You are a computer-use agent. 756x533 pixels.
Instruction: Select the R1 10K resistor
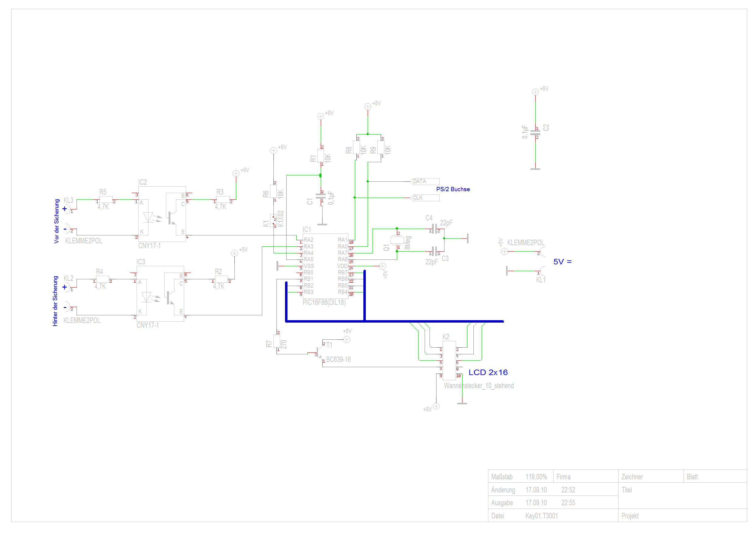click(321, 156)
